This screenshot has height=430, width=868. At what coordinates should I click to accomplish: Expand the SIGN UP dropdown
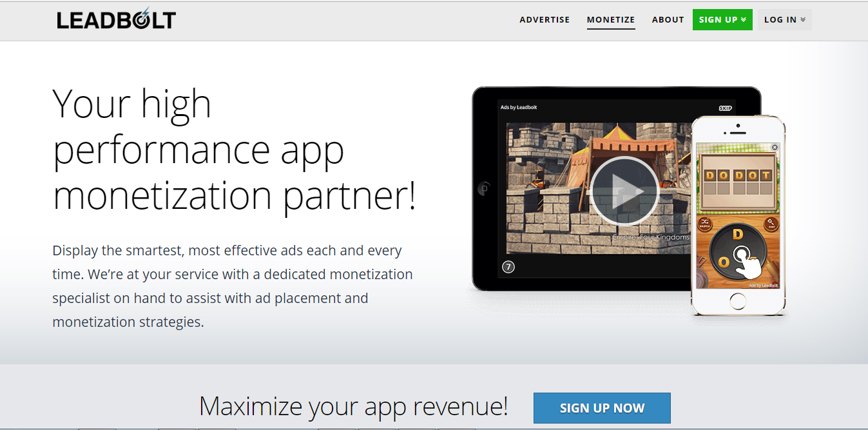click(722, 19)
